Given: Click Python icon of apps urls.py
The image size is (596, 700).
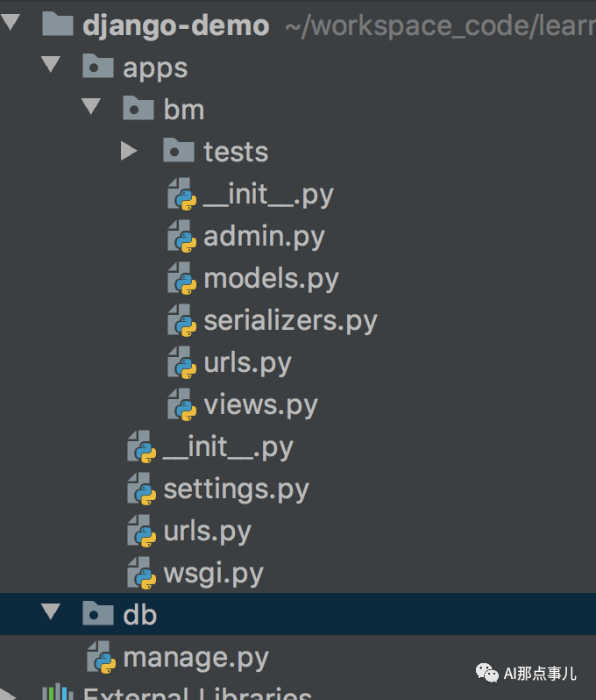Looking at the screenshot, I should click(142, 531).
